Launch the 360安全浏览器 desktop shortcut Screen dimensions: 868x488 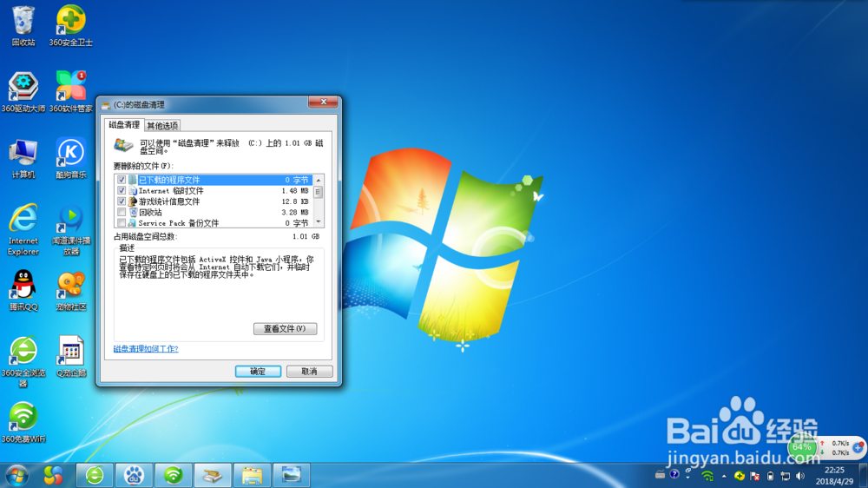(23, 361)
